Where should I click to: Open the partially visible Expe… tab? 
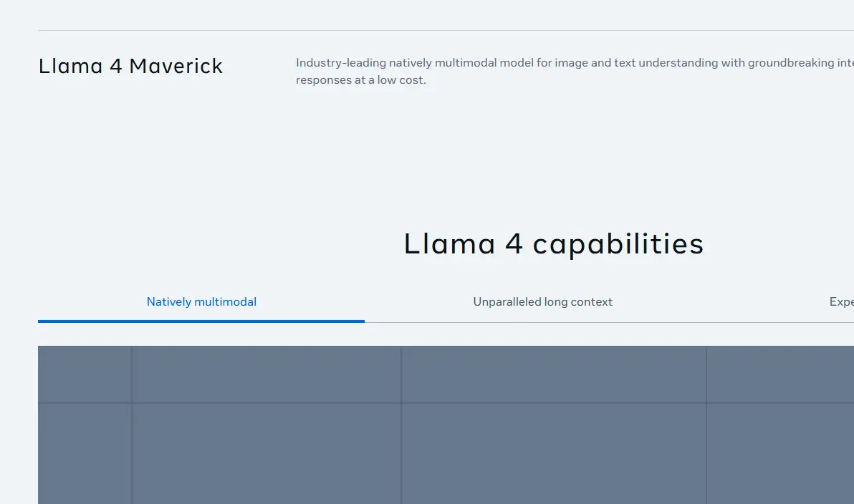[842, 301]
